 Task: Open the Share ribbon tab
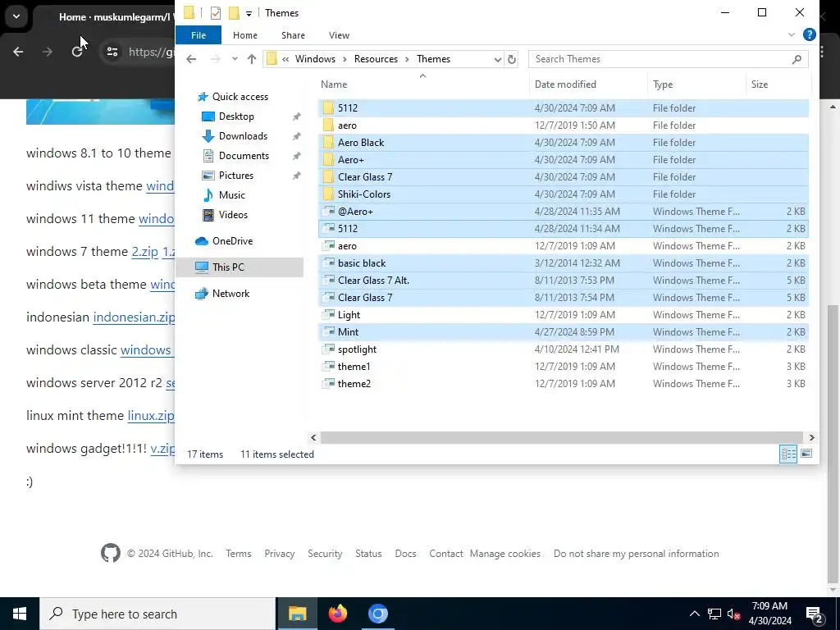point(293,35)
